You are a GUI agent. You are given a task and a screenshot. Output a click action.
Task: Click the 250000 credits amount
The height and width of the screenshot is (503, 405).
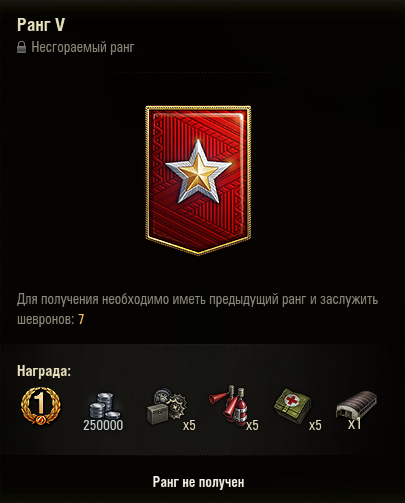pyautogui.click(x=103, y=425)
